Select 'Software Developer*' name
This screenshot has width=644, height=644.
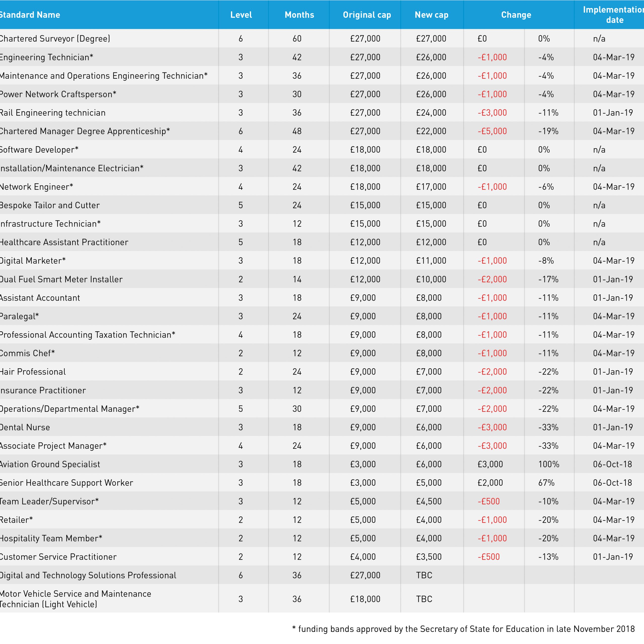(x=39, y=150)
